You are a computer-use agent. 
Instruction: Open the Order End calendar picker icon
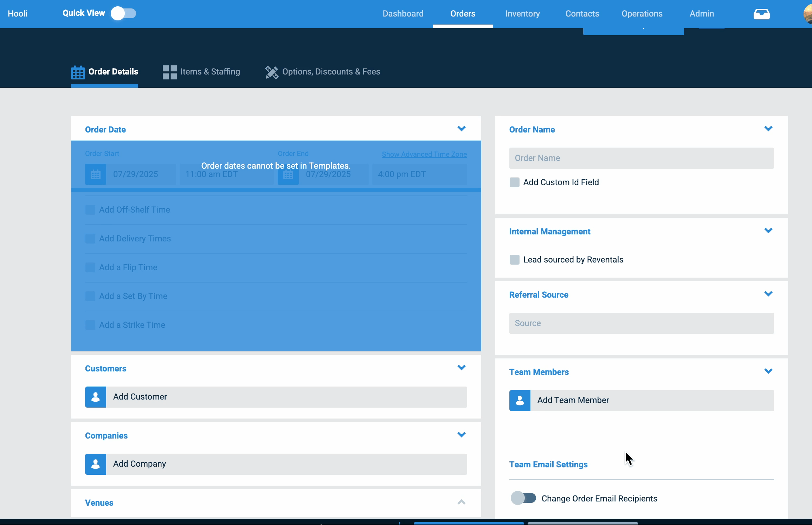[x=288, y=175]
